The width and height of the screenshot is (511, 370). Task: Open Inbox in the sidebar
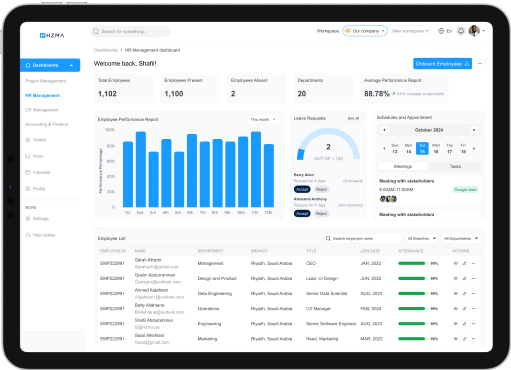pyautogui.click(x=35, y=156)
